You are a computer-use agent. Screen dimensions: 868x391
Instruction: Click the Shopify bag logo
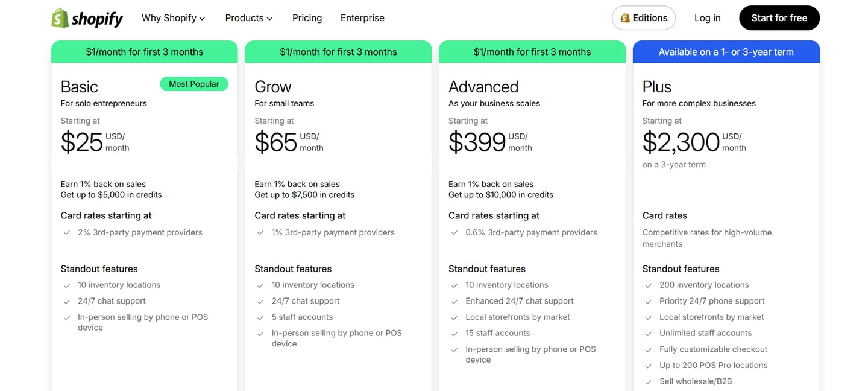click(59, 17)
